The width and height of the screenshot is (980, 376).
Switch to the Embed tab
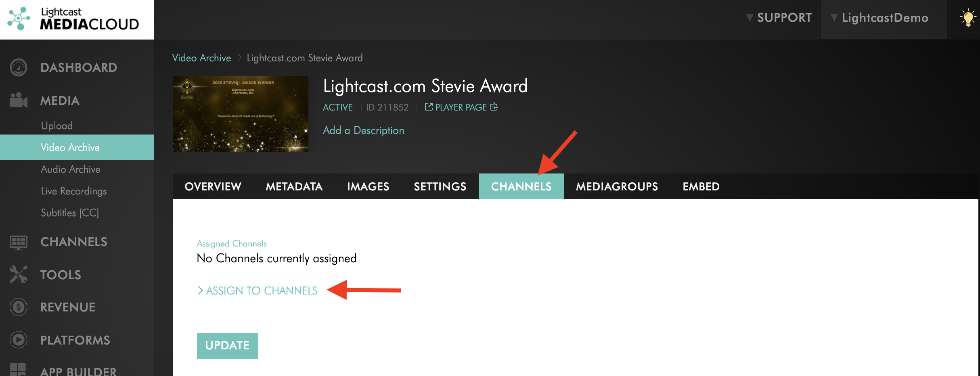(701, 186)
